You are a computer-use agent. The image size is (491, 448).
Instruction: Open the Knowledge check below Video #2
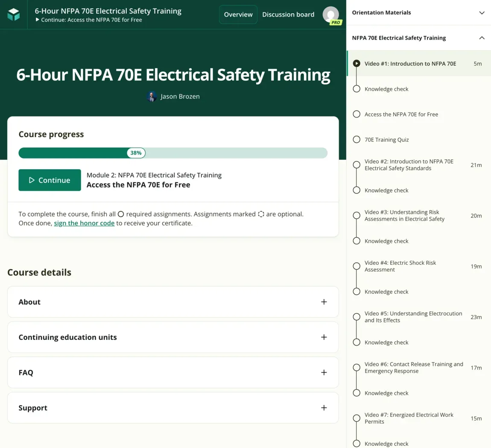coord(419,190)
